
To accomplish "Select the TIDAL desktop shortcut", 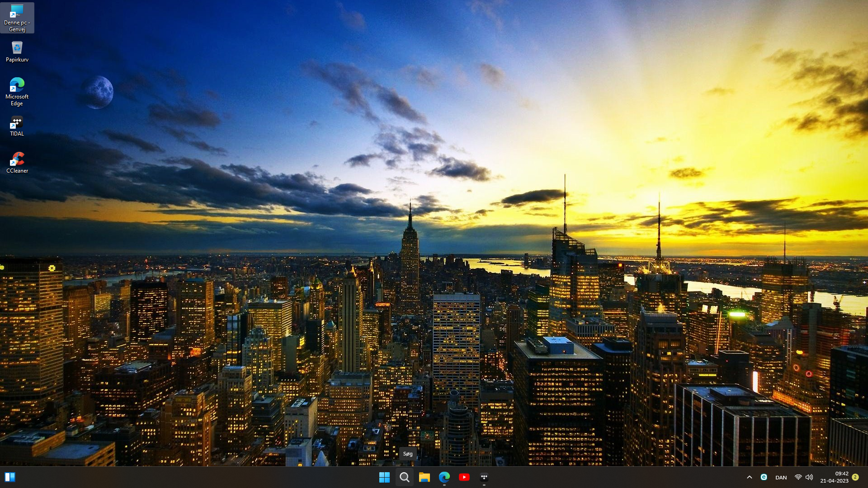I will 17,126.
